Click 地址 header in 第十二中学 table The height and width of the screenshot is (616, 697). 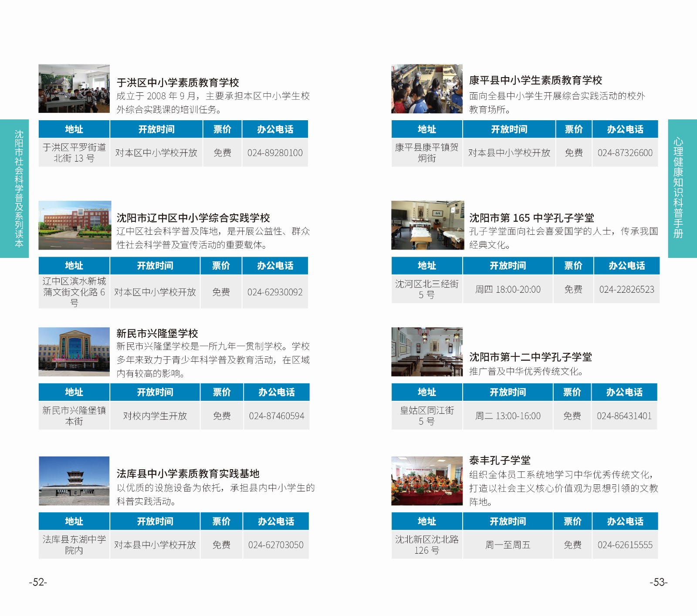point(427,392)
